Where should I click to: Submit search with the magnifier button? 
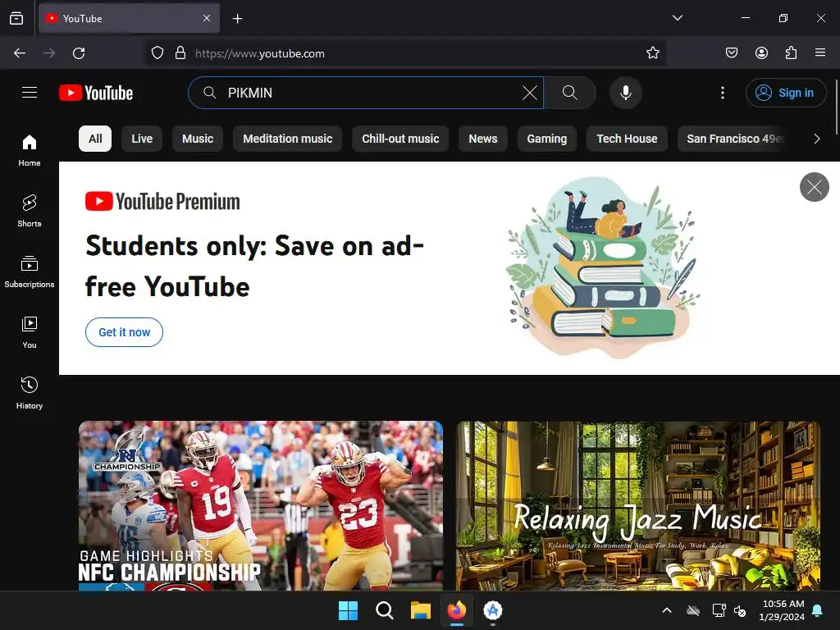coord(570,93)
